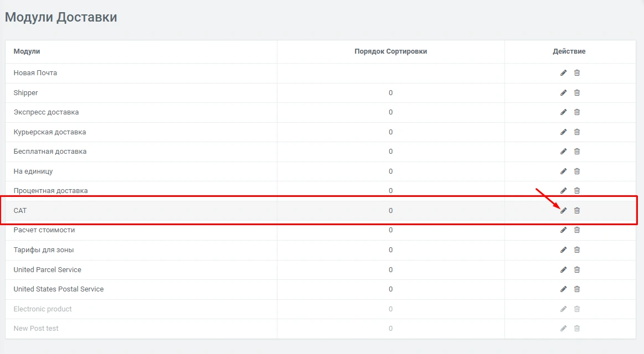Edit the Экспресс доставка module
The height and width of the screenshot is (354, 644).
pyautogui.click(x=563, y=112)
